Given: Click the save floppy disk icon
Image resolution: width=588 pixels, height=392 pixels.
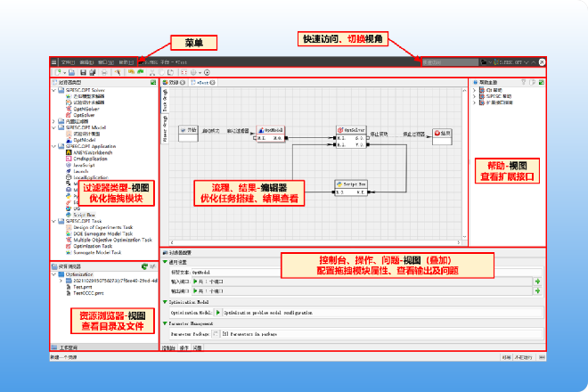Looking at the screenshot, I should click(83, 72).
